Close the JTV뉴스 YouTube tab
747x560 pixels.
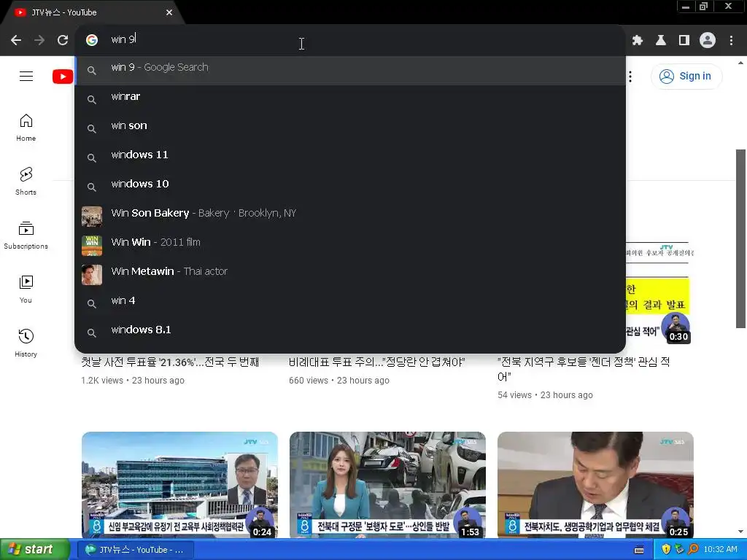tap(169, 12)
